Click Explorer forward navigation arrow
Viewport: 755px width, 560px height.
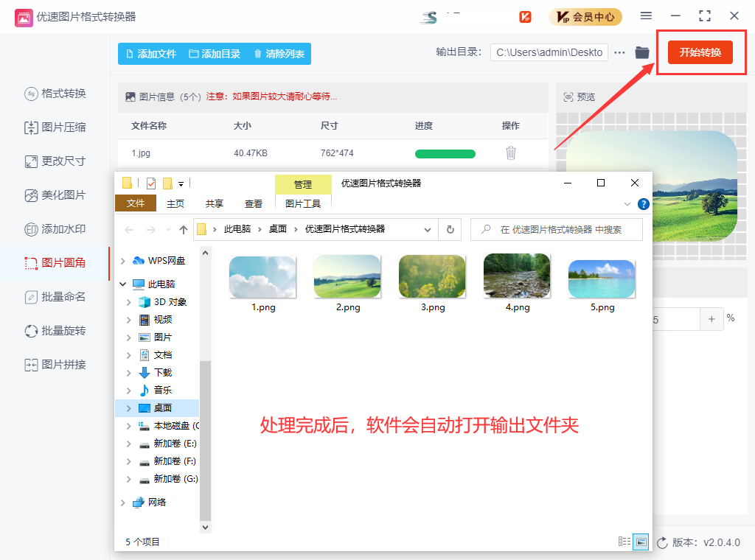click(x=150, y=230)
